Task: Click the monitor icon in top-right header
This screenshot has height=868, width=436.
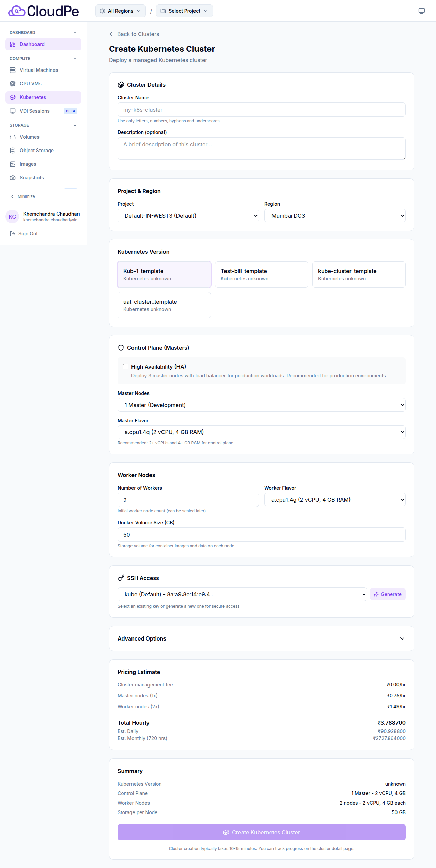Action: (x=422, y=11)
